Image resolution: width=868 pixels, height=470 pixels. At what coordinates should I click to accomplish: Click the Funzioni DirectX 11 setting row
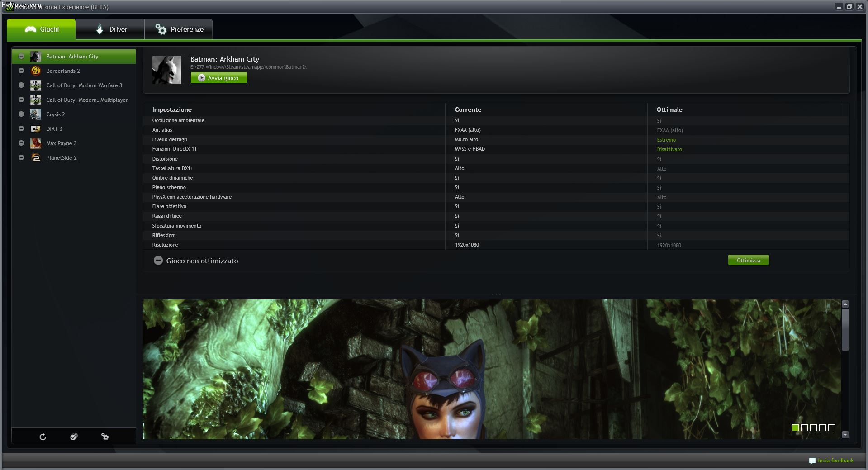click(496, 149)
